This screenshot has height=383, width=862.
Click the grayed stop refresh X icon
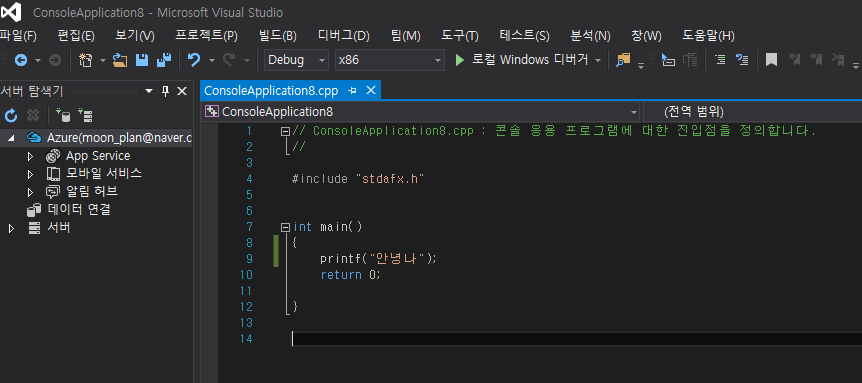click(33, 115)
